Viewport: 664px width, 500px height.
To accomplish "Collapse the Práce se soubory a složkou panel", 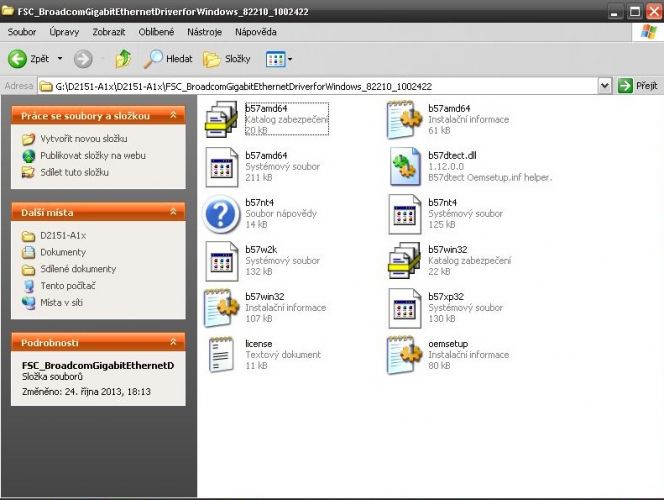I will coord(173,115).
